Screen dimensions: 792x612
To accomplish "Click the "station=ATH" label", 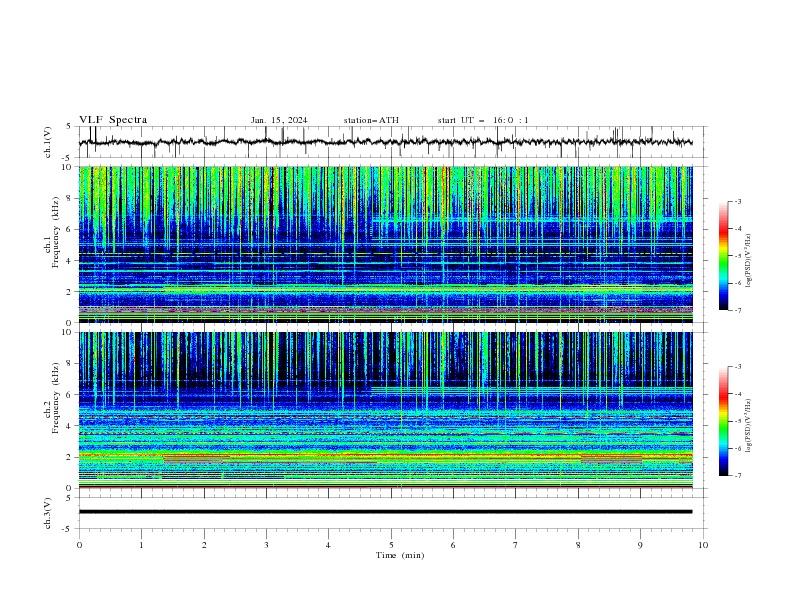I will point(371,120).
